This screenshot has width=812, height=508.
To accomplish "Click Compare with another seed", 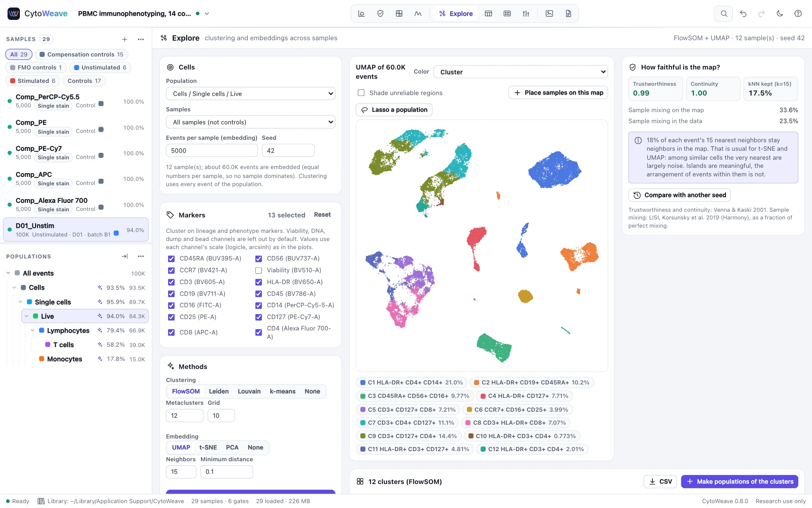I will tap(680, 195).
